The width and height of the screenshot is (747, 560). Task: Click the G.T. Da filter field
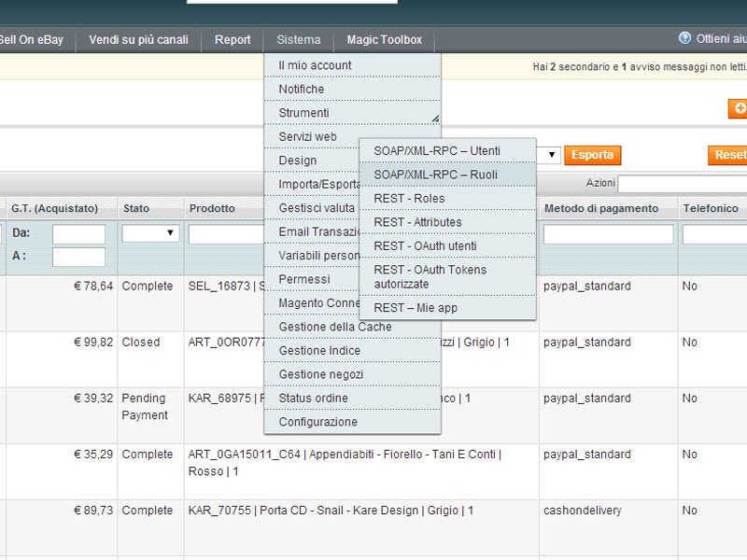point(78,234)
